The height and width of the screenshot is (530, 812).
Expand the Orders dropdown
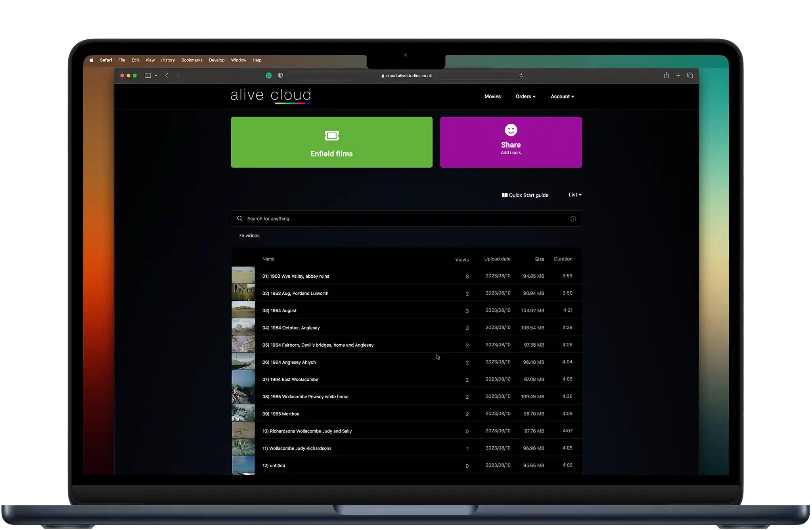pyautogui.click(x=525, y=96)
